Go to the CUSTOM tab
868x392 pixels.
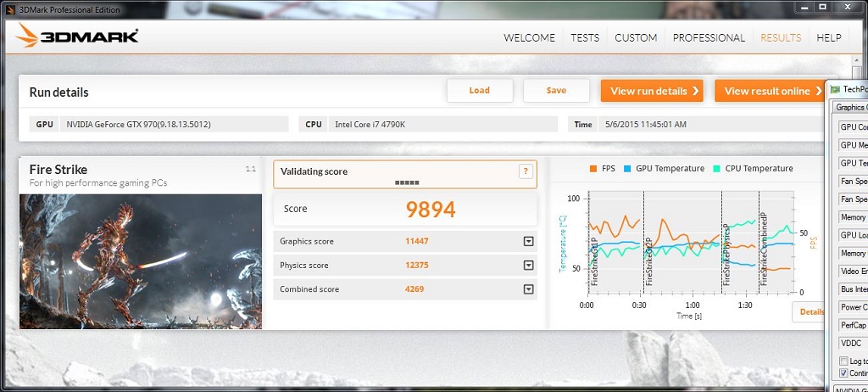pyautogui.click(x=636, y=37)
